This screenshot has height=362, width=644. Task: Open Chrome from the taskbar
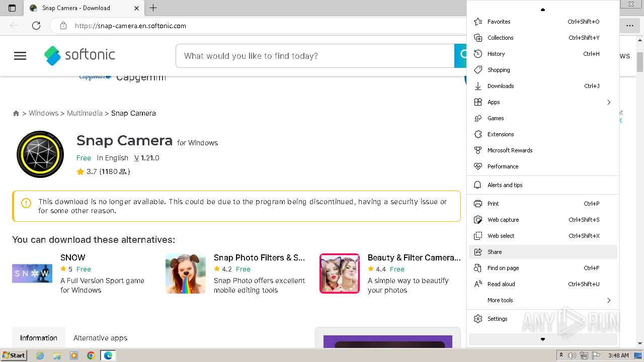(91, 355)
